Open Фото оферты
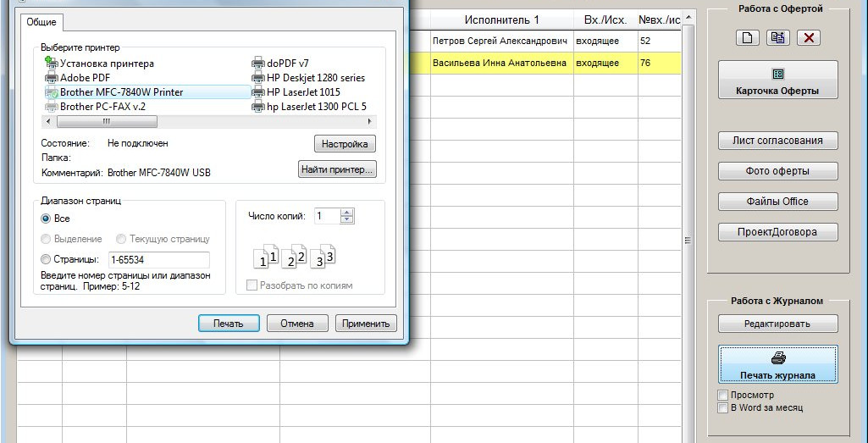The image size is (868, 443). pos(777,170)
